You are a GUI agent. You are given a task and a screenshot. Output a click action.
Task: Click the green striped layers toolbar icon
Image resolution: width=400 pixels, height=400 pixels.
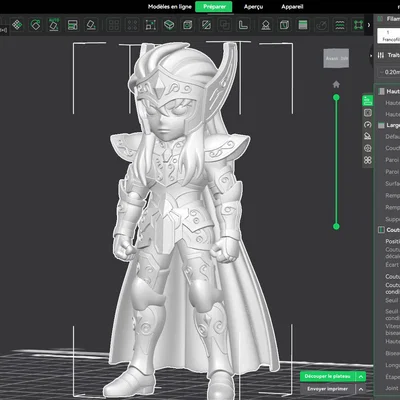coord(303,25)
